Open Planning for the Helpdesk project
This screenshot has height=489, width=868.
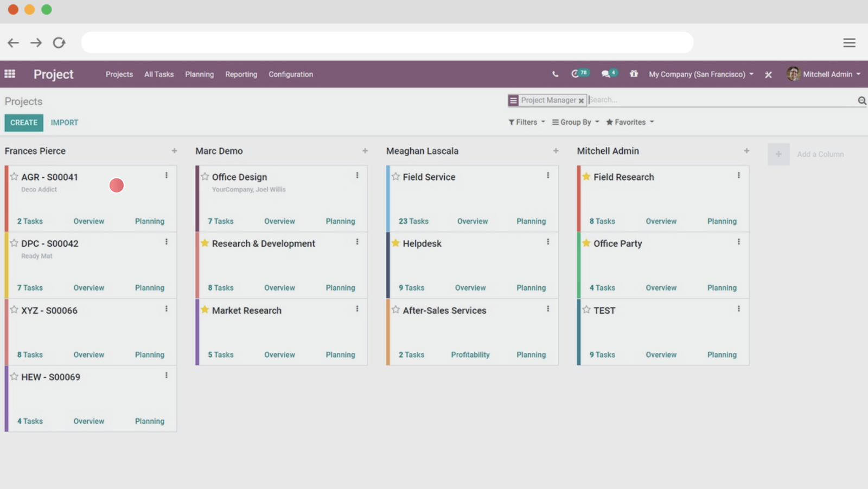point(531,288)
